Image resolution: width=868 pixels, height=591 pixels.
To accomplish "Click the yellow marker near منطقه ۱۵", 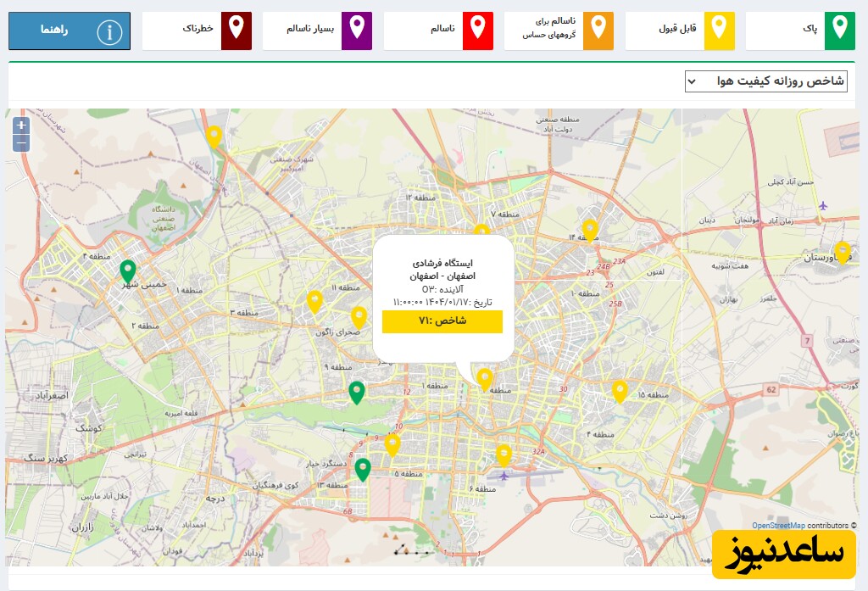I will click(x=620, y=391).
